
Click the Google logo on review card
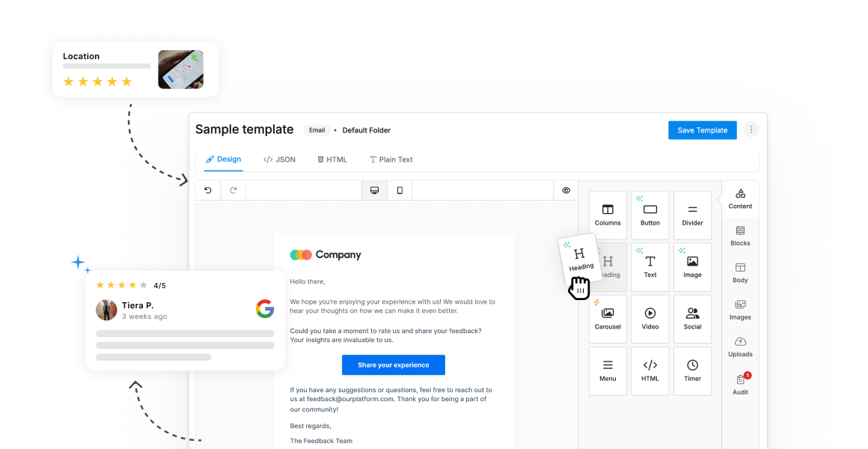[265, 308]
